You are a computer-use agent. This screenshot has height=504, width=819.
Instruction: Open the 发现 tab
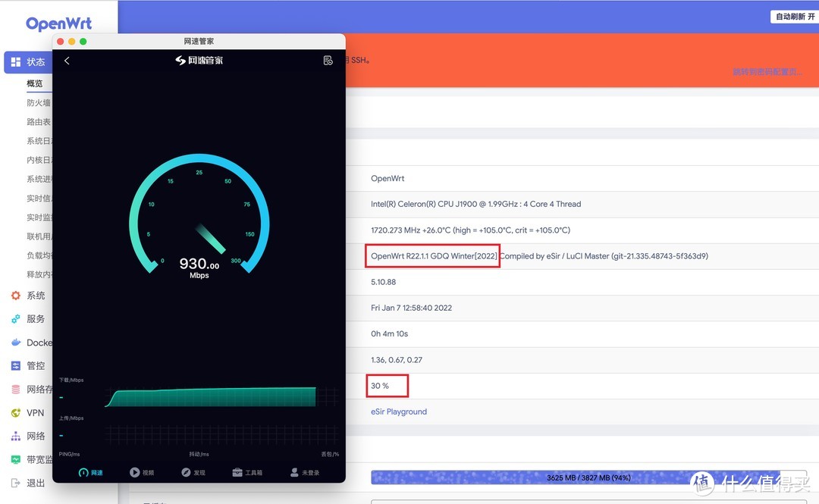[193, 472]
